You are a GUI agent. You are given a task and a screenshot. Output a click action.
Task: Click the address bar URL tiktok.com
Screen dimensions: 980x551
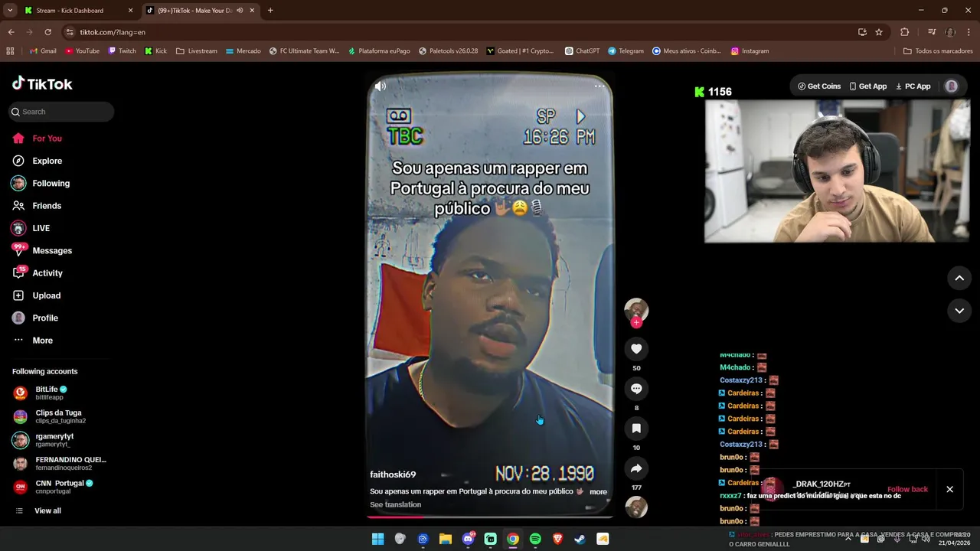pos(113,32)
